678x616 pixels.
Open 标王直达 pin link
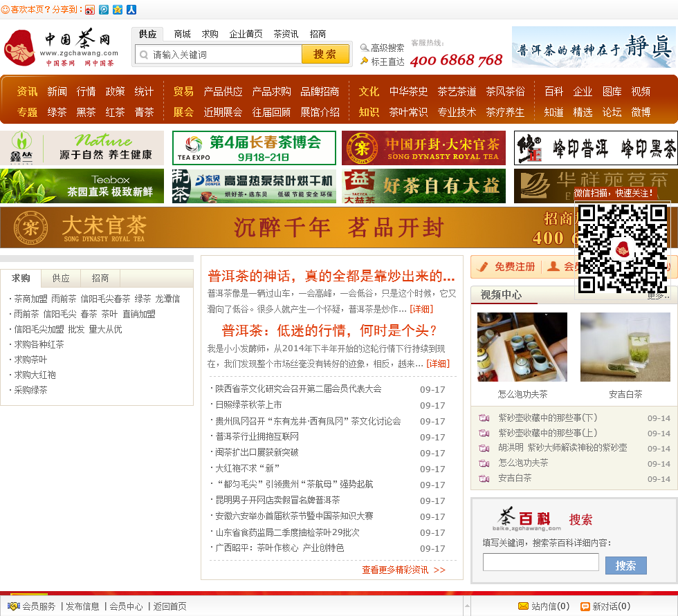point(383,62)
